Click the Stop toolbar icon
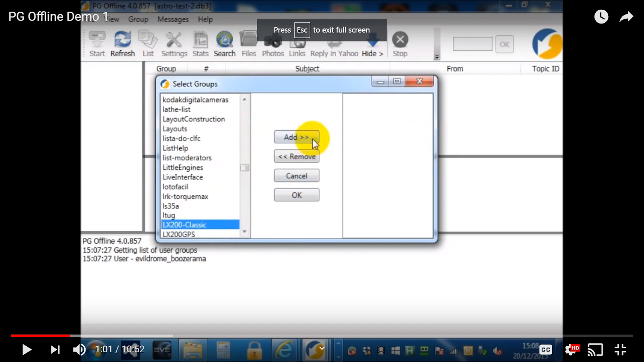644x362 pixels. point(400,44)
